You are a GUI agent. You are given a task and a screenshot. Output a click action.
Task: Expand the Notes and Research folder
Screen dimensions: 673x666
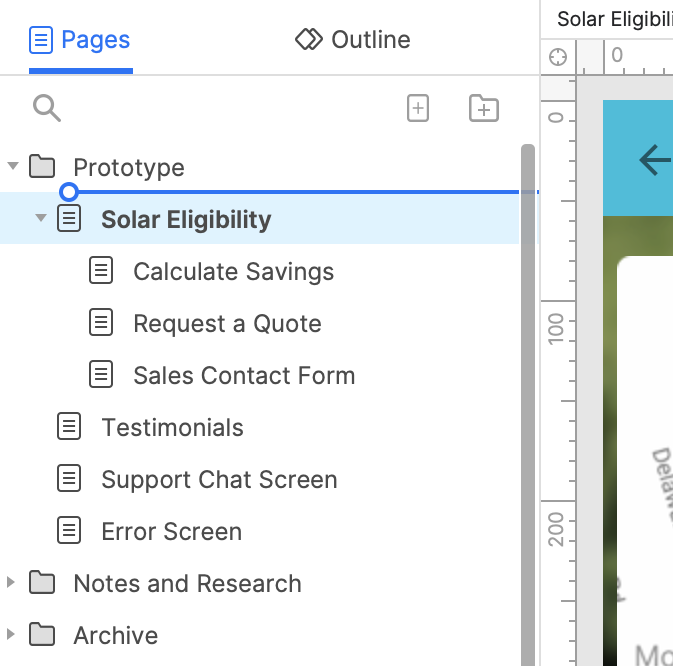(x=12, y=583)
